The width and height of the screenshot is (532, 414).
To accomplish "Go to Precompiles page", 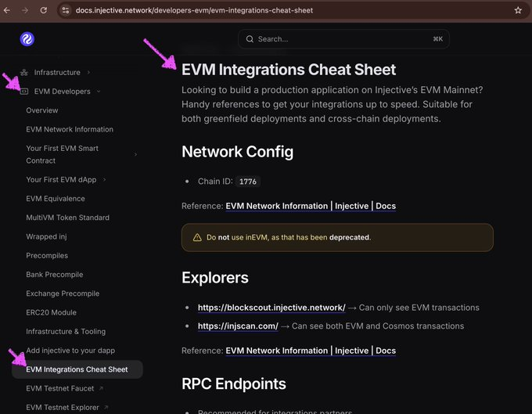I will 47,256.
